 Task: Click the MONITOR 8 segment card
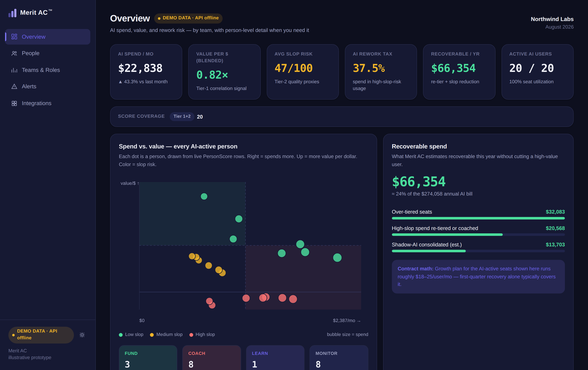tap(339, 358)
